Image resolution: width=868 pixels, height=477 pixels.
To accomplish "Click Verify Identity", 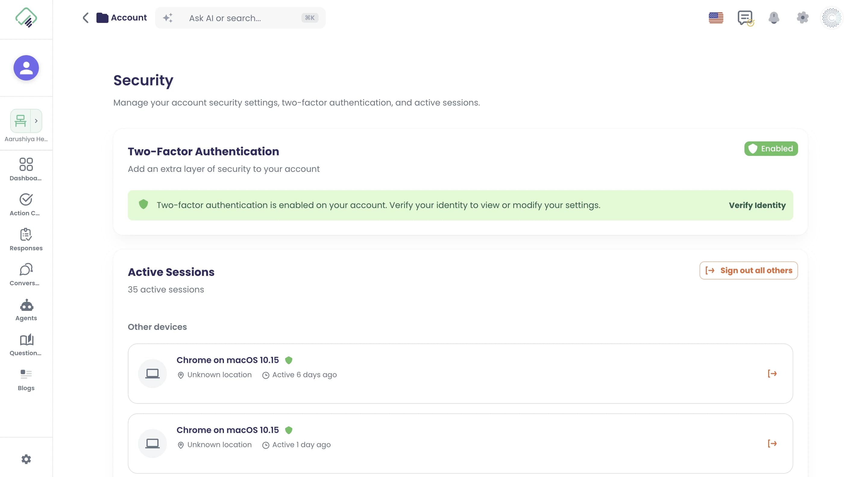I will [x=757, y=205].
